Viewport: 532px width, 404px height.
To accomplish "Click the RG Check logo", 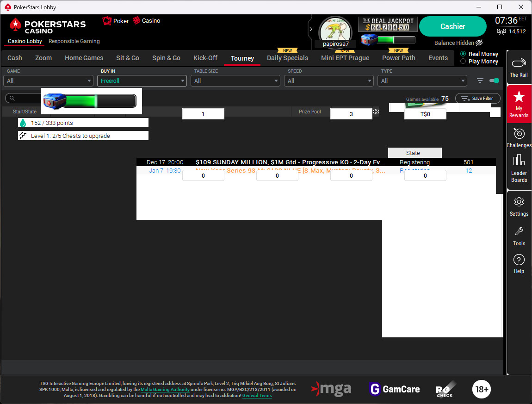I will (x=445, y=390).
